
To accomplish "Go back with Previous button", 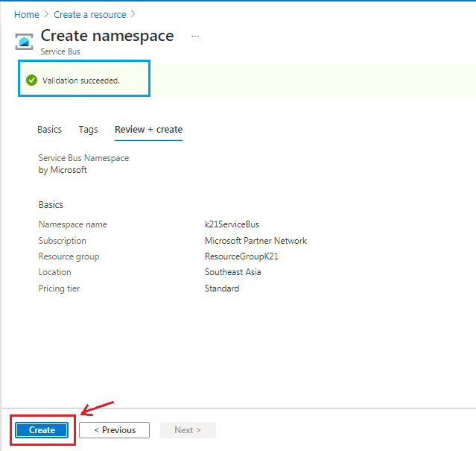I will click(115, 430).
